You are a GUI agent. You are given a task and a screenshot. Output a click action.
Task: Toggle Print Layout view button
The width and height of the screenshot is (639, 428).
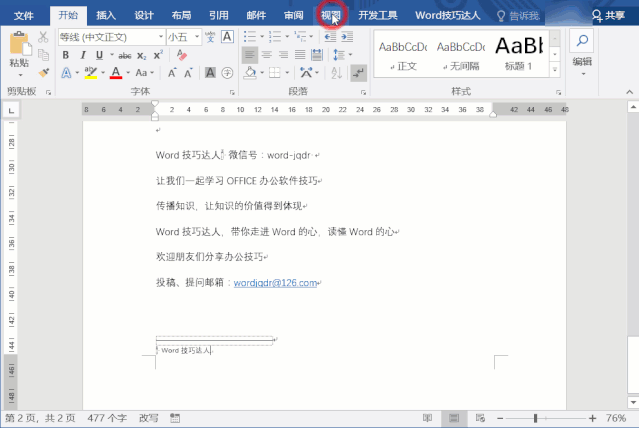pos(454,418)
